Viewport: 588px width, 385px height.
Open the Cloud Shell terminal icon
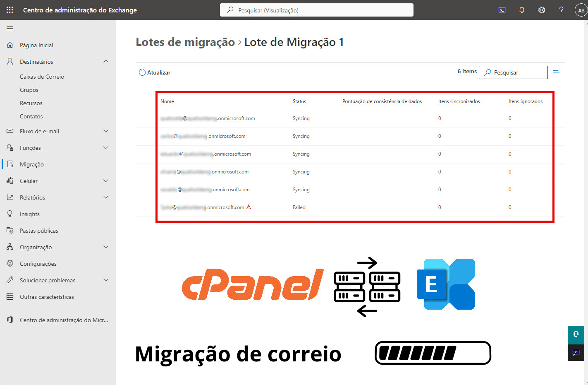point(502,10)
